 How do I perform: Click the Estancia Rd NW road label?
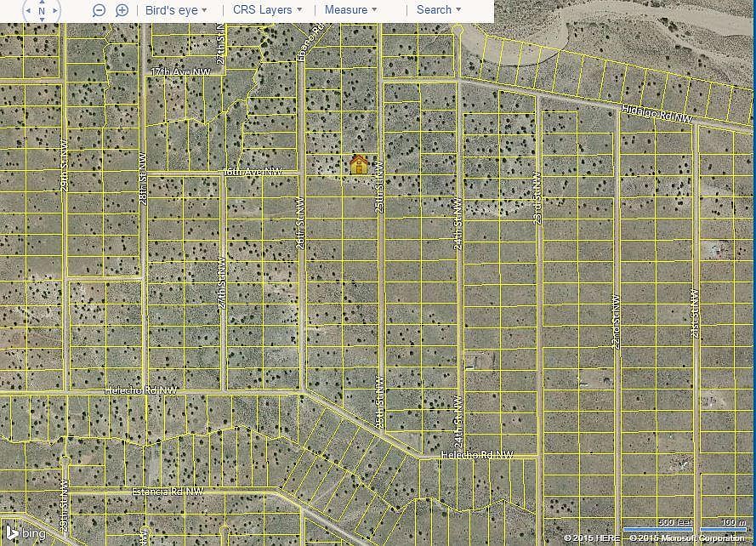[x=167, y=492]
